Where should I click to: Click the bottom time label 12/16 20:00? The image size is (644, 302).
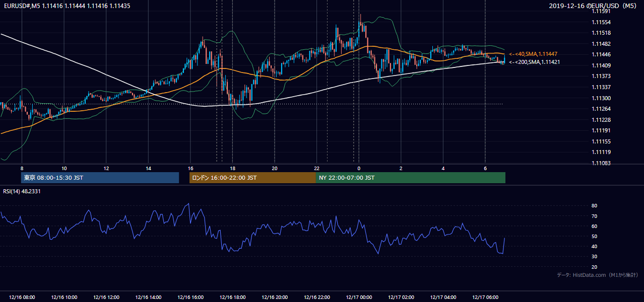tap(275, 297)
